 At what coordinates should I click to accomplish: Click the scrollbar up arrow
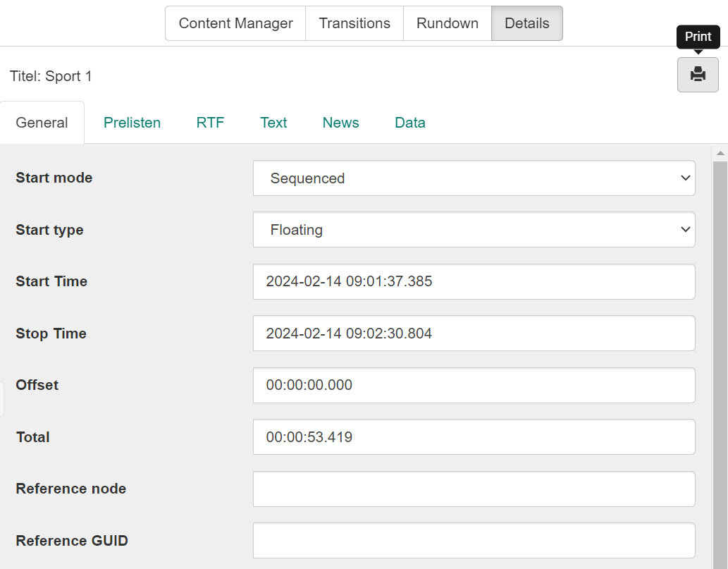click(720, 153)
